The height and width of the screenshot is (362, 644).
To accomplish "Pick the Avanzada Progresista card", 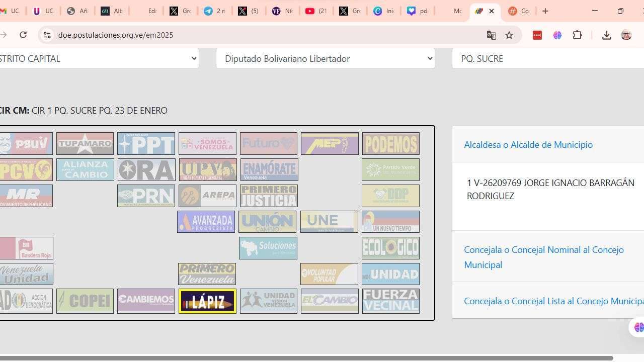I will (x=206, y=222).
